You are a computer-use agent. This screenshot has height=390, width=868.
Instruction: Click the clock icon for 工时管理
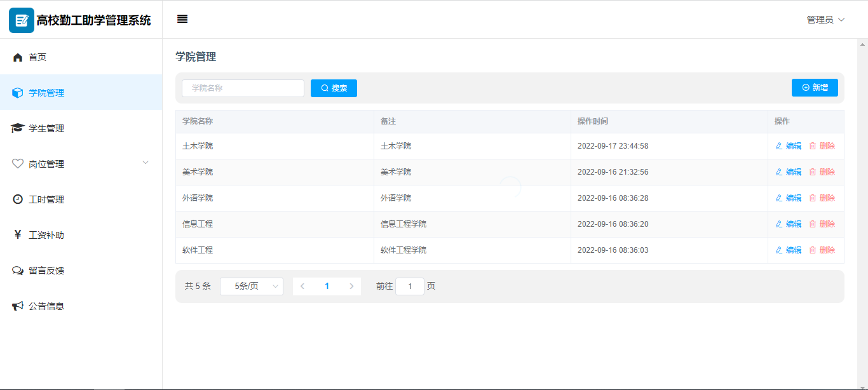pos(18,199)
